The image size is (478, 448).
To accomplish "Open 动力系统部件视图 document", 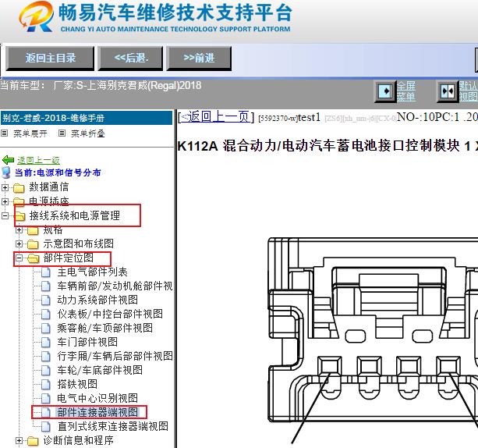I will point(97,300).
